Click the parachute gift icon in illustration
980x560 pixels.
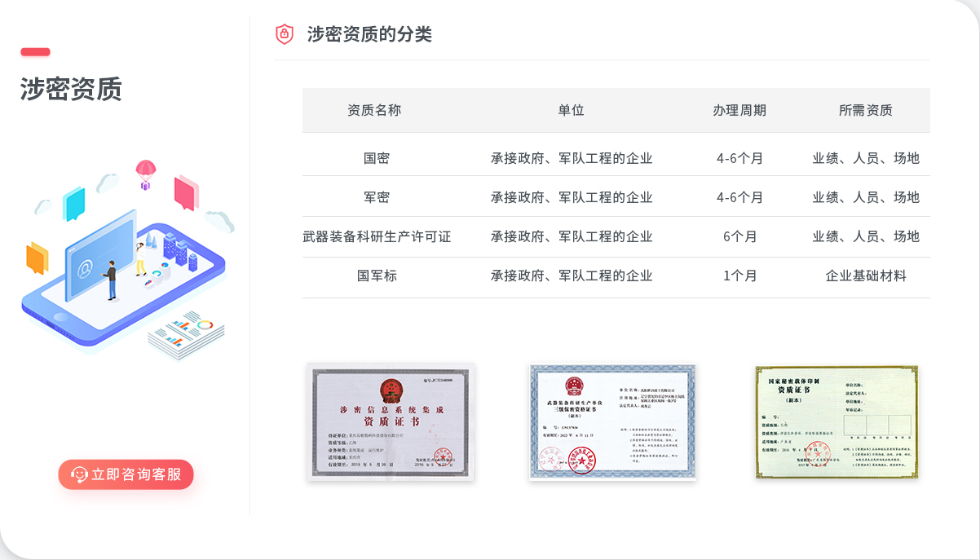[x=145, y=174]
